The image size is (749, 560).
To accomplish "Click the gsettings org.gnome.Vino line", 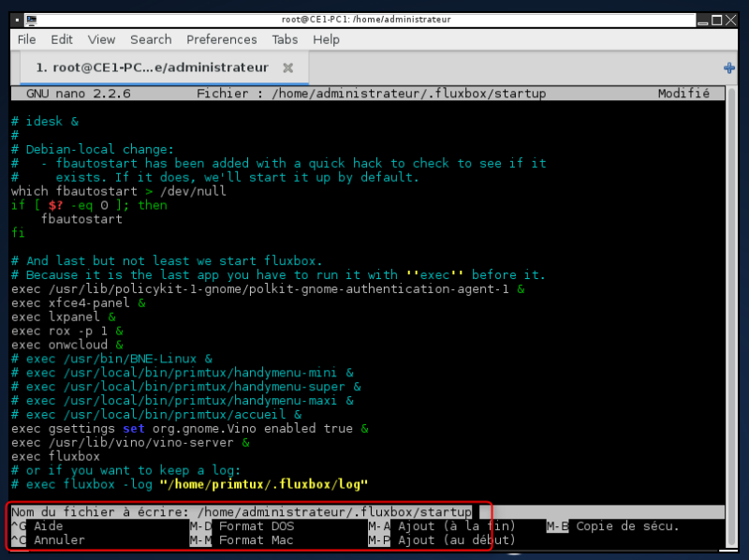I will pos(190,428).
